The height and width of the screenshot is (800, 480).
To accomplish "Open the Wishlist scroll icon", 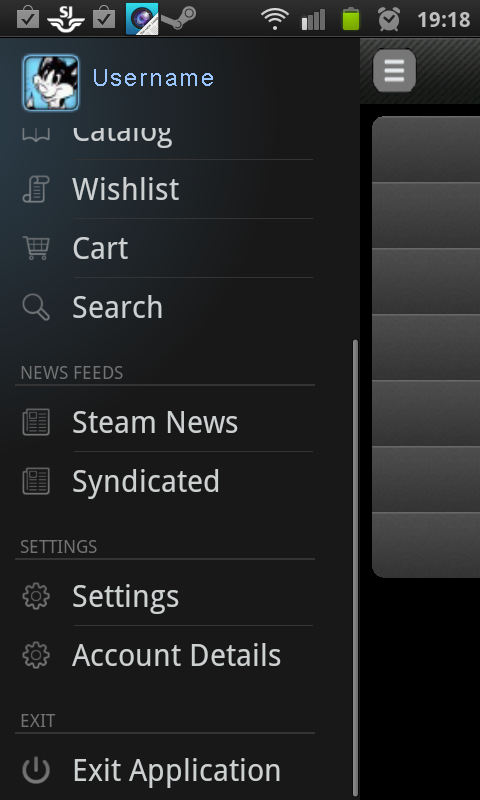I will (x=36, y=189).
